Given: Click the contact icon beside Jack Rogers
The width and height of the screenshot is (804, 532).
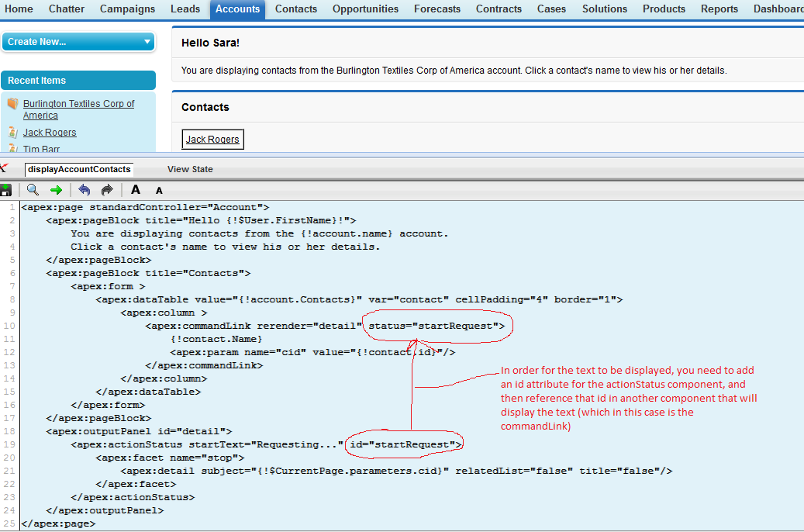Looking at the screenshot, I should coord(12,133).
